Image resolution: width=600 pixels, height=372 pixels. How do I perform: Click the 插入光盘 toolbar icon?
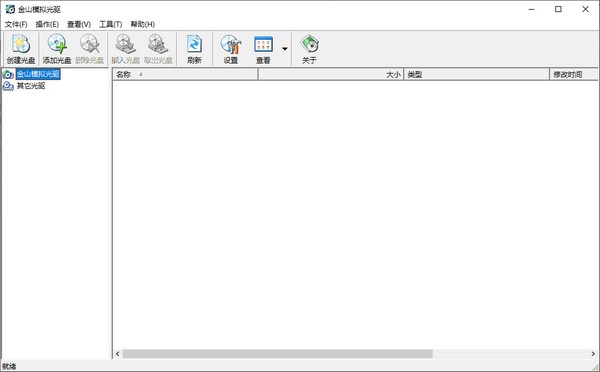click(126, 49)
